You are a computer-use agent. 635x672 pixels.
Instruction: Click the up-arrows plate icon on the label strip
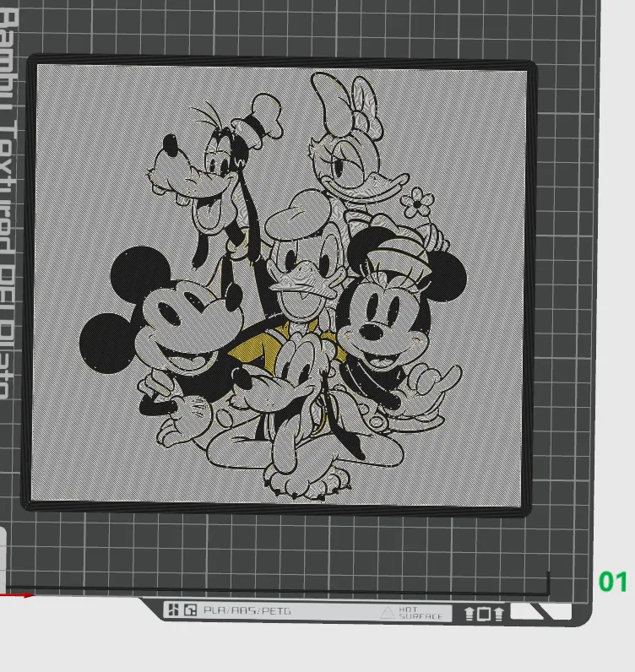point(484,614)
